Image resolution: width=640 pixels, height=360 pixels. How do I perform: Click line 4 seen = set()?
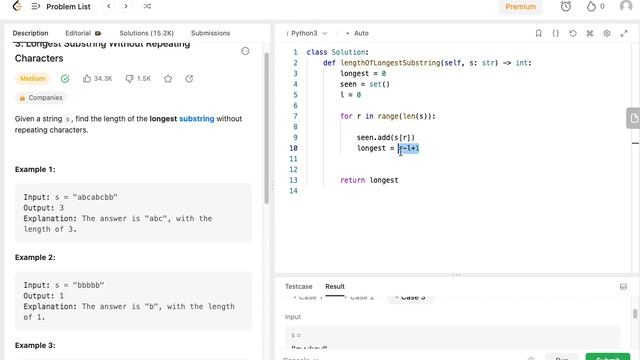365,84
